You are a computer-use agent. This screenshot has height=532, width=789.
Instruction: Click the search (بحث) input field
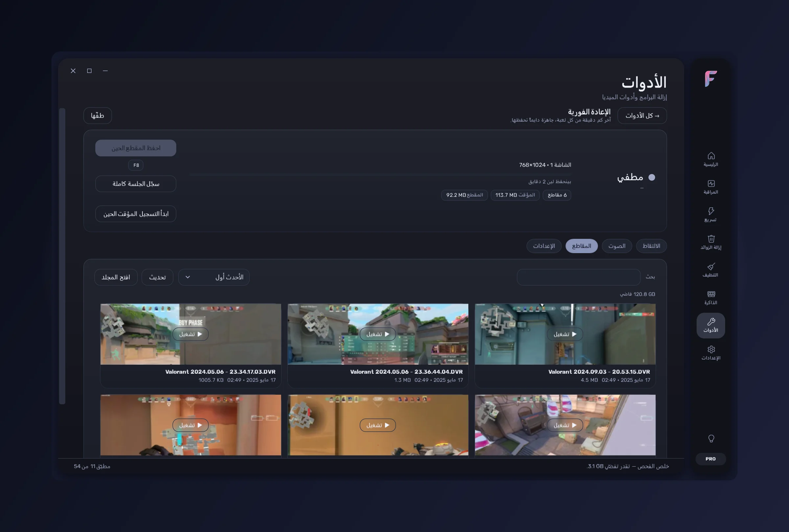point(578,277)
